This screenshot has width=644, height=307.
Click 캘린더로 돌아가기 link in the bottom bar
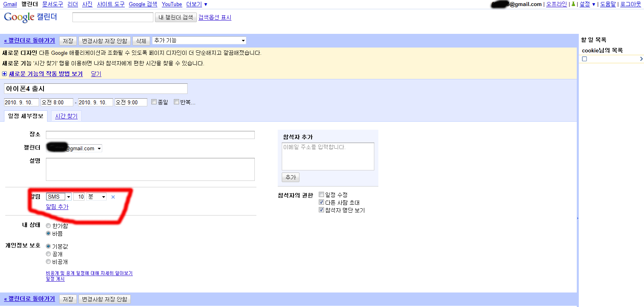pos(29,299)
